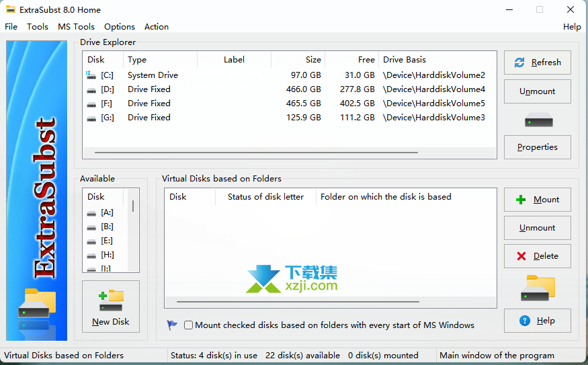The width and height of the screenshot is (588, 365).
Task: Click the '97.0 GB' size value
Action: tap(306, 75)
